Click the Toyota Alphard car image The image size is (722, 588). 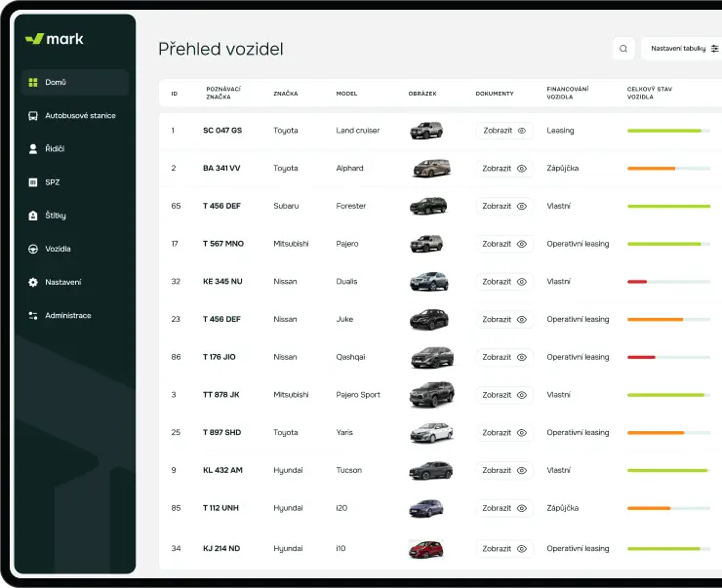431,169
